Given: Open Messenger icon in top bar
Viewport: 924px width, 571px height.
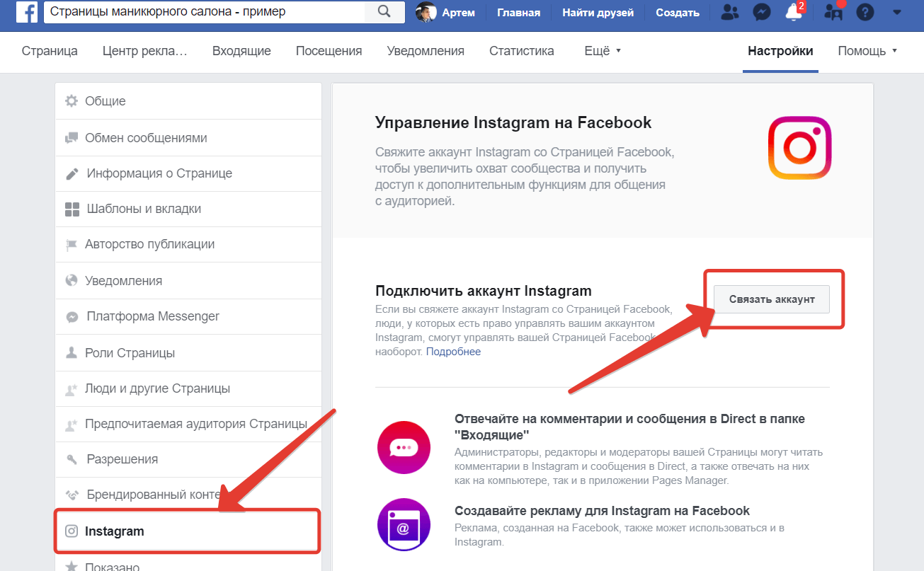Looking at the screenshot, I should (x=762, y=12).
